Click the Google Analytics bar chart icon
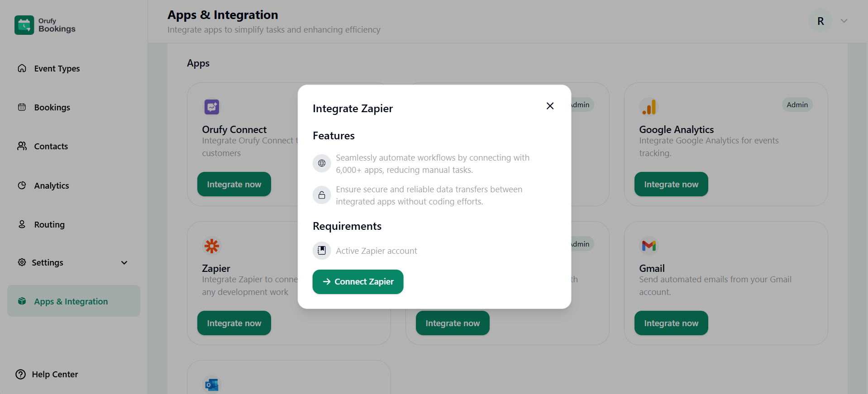This screenshot has width=868, height=394. [649, 107]
